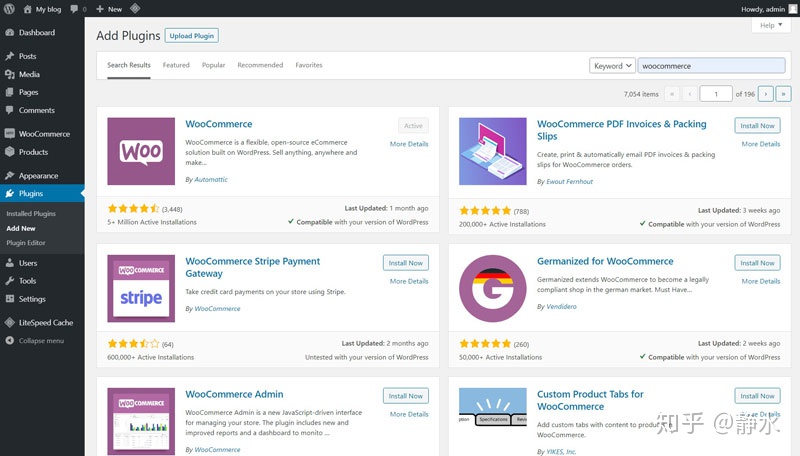Select Add New in Plugins submenu
Screen dimensions: 800x456
(21, 229)
